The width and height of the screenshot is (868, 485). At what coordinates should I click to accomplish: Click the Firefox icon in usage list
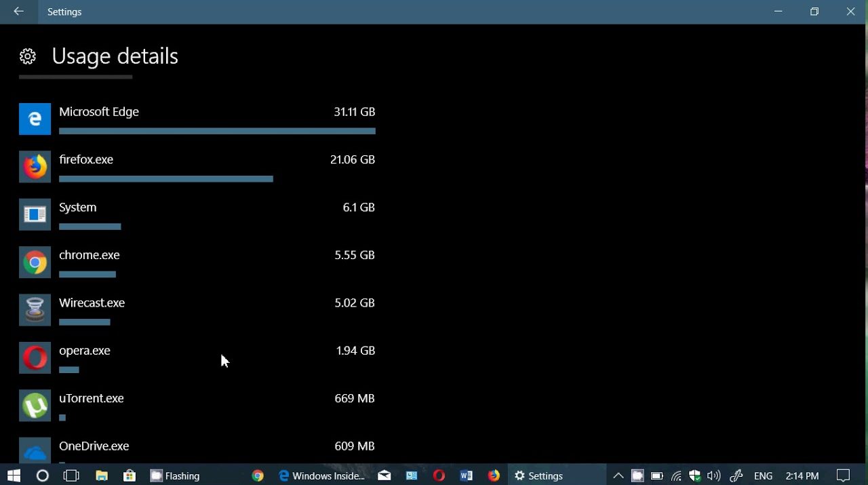click(x=35, y=167)
